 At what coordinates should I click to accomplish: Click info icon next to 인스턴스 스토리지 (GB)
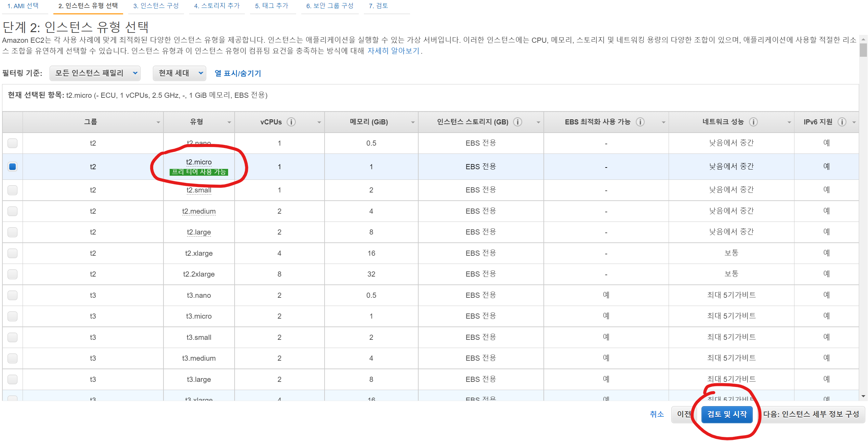pyautogui.click(x=517, y=122)
